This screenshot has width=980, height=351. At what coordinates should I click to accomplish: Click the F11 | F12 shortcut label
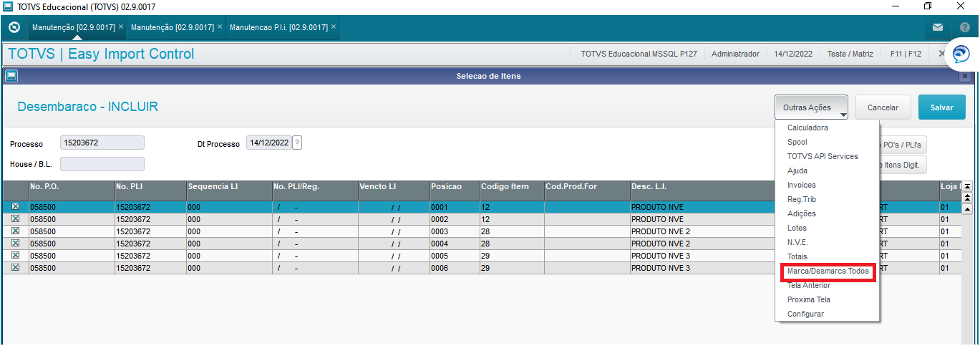tap(906, 54)
